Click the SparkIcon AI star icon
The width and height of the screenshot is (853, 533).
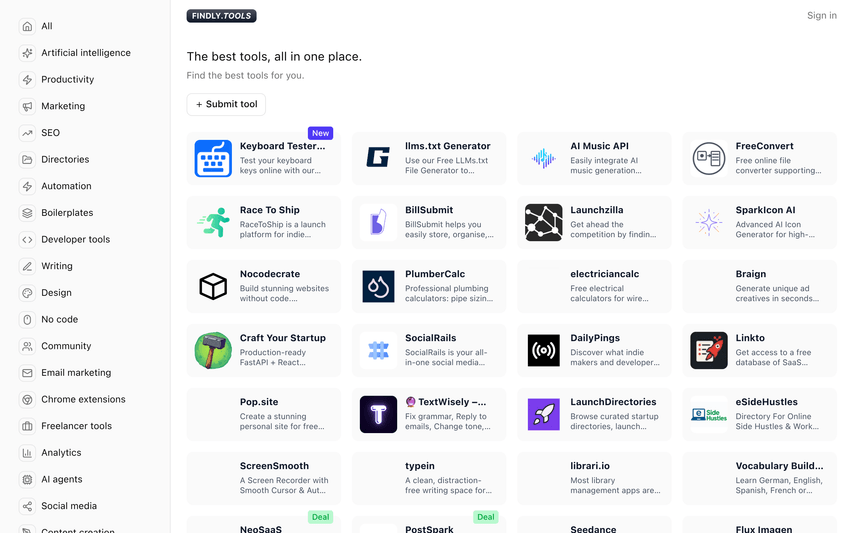coord(709,222)
